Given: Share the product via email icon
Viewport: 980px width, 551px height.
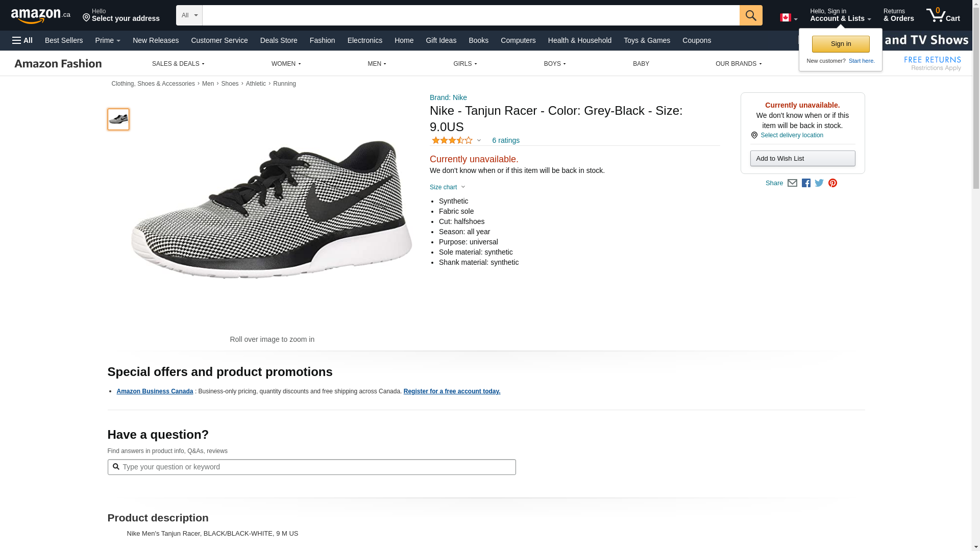Looking at the screenshot, I should click(792, 183).
